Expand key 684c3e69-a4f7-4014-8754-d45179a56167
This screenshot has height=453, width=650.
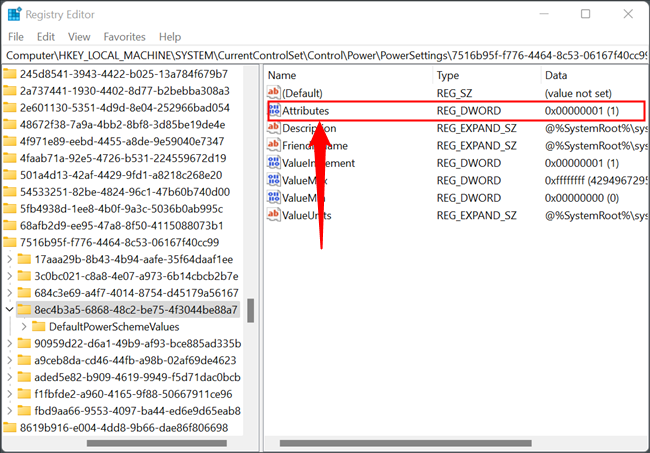coord(10,293)
